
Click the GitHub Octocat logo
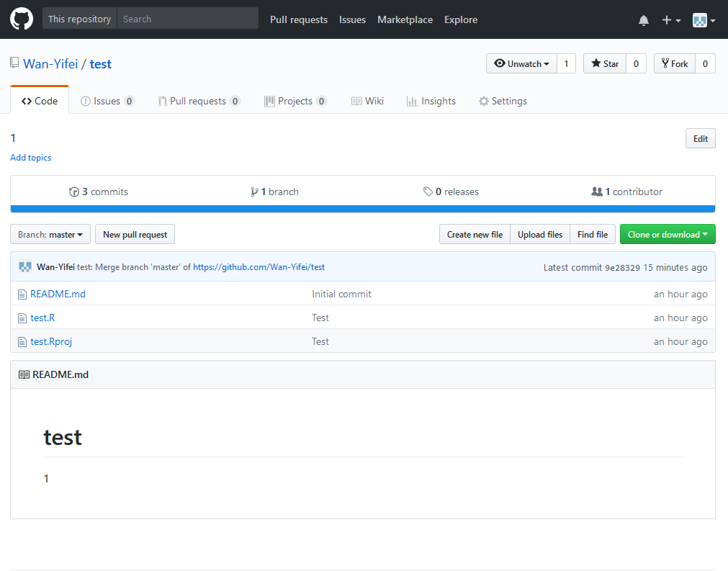(22, 19)
